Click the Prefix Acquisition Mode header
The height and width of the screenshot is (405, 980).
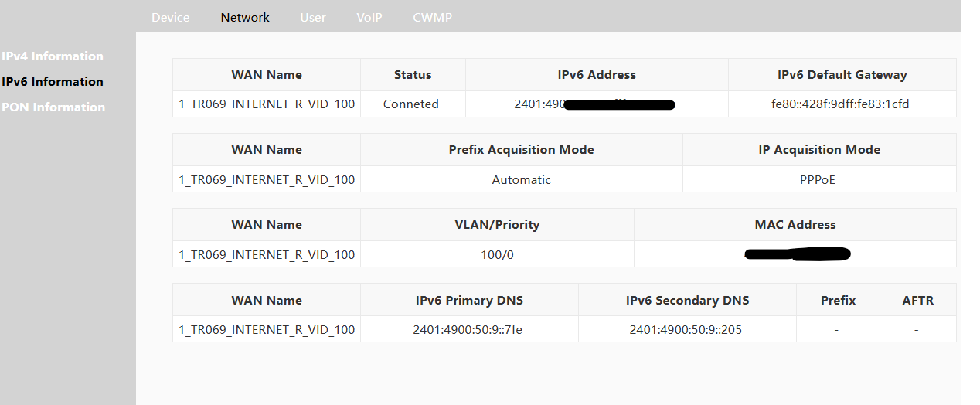(x=522, y=150)
